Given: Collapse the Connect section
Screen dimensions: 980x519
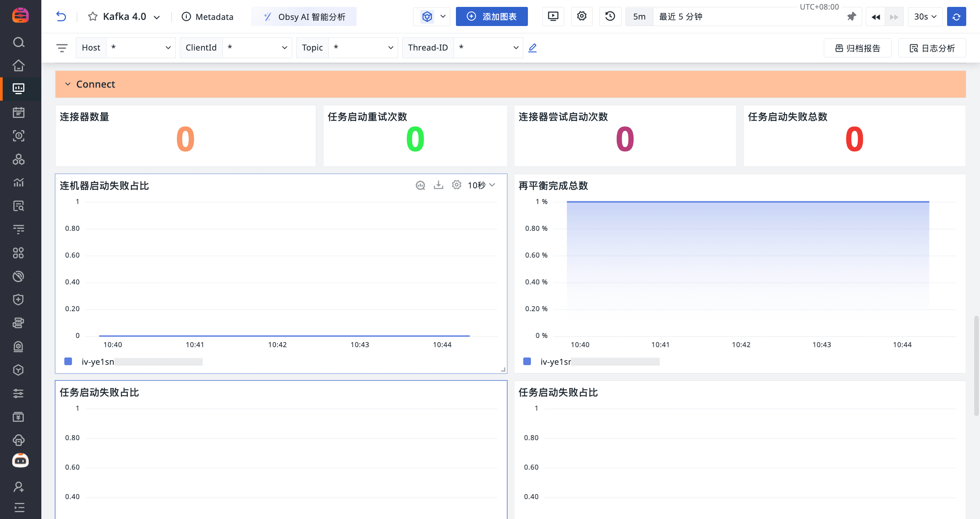Looking at the screenshot, I should [68, 84].
